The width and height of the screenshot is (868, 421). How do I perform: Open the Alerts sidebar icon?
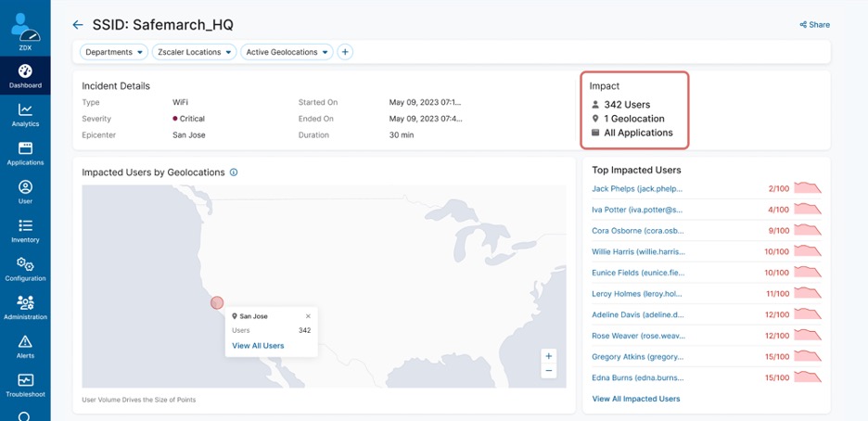coord(25,347)
